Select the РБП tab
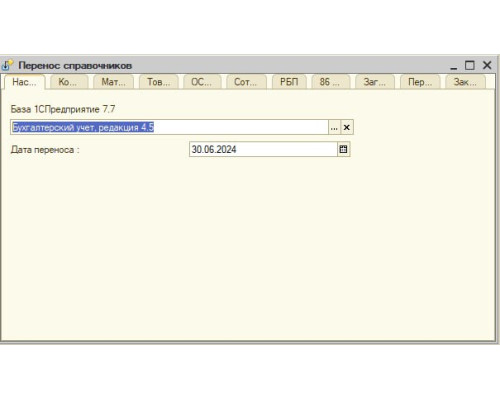This screenshot has height=400, width=500. 289,82
